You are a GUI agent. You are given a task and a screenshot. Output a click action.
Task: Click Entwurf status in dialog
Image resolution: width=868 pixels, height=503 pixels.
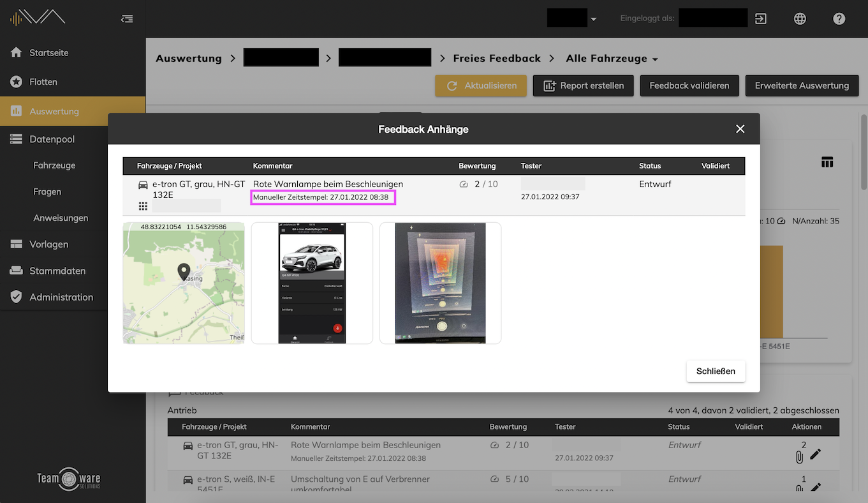655,184
